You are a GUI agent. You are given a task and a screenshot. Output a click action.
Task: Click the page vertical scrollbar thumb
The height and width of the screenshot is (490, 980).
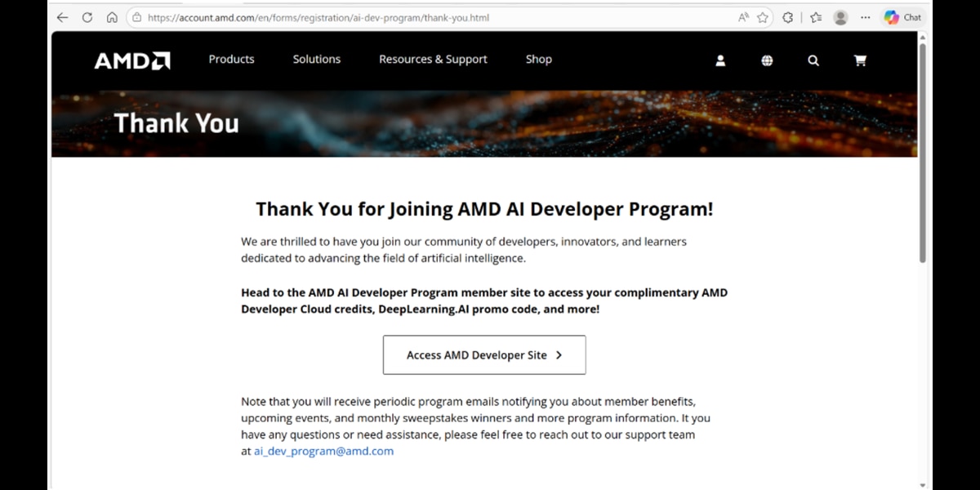click(923, 151)
